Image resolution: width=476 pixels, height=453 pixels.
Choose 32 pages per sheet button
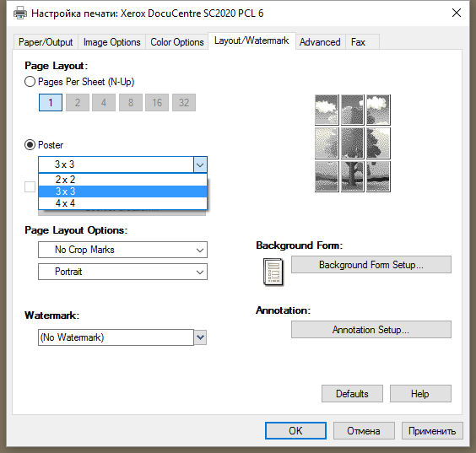[x=184, y=103]
